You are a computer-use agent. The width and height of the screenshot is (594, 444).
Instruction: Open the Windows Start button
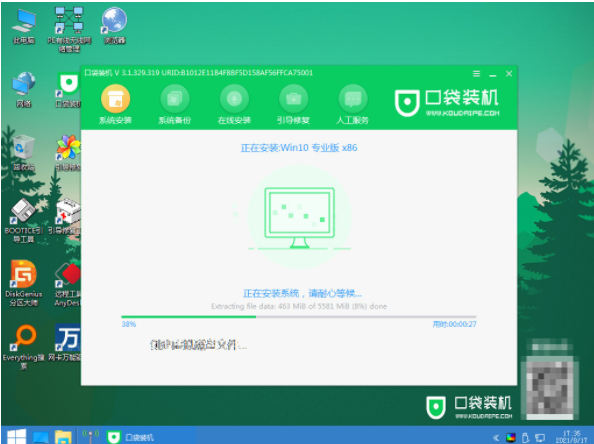16,436
